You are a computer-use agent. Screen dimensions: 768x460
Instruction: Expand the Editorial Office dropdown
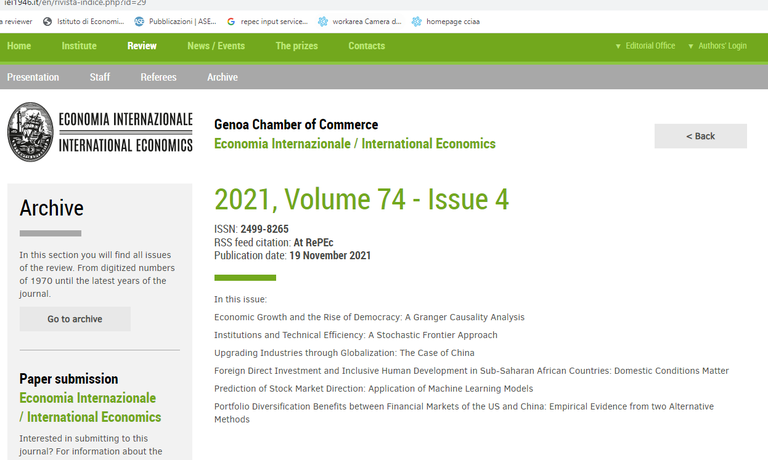click(x=645, y=46)
